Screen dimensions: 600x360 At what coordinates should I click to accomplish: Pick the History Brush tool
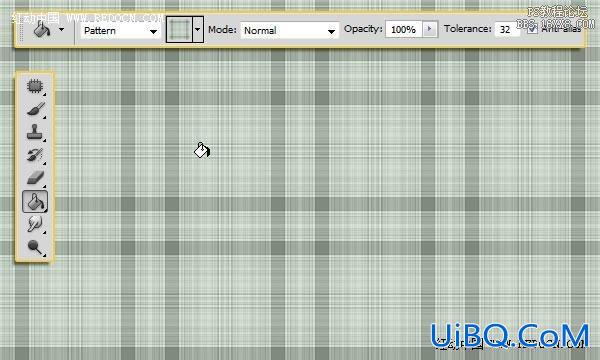35,155
